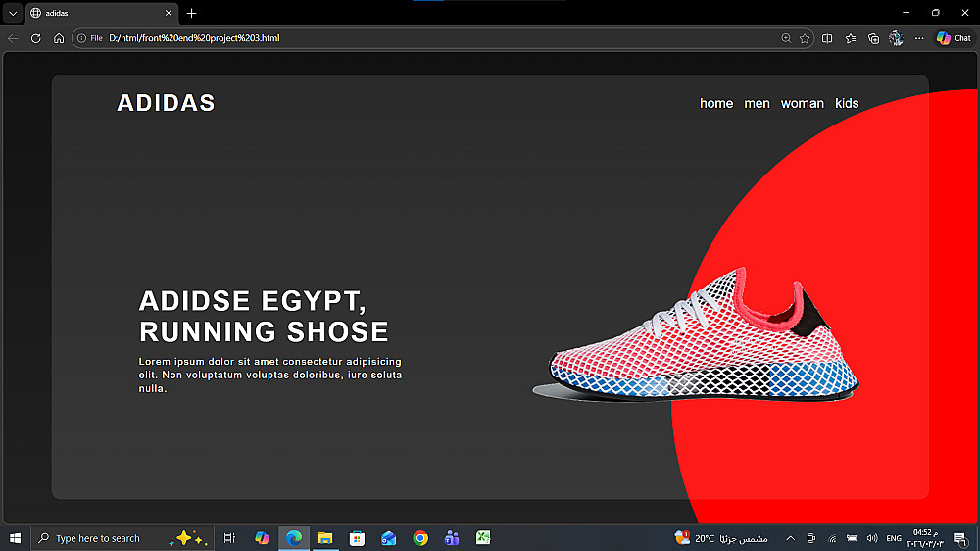Open the favorites list
The height and width of the screenshot is (551, 980).
[851, 38]
